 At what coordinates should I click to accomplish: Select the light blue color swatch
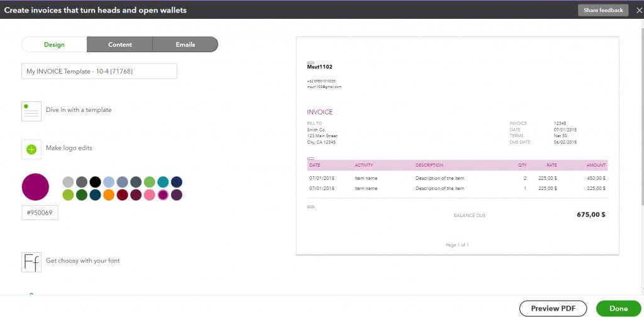point(109,182)
